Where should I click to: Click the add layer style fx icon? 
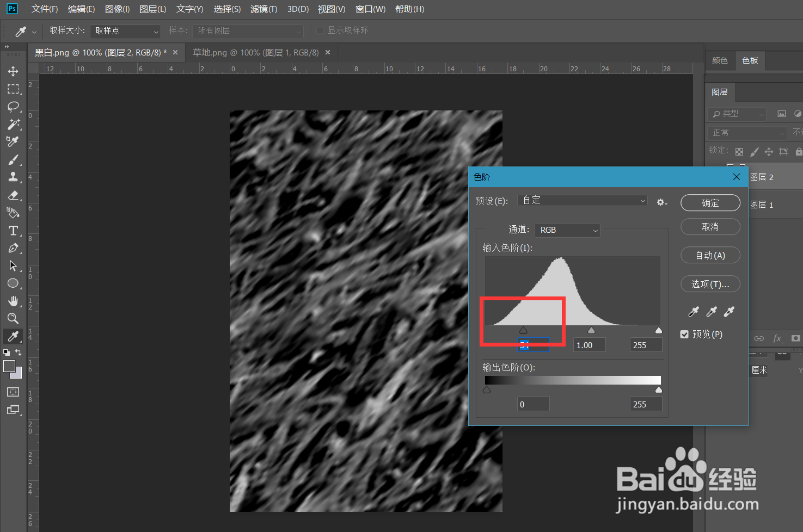pos(777,338)
